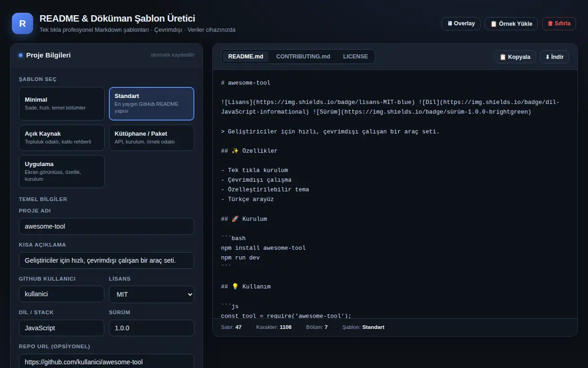Select the Minimal template card
The height and width of the screenshot is (368, 588).
[62, 104]
